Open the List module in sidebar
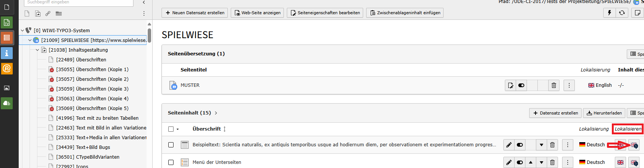This screenshot has height=168, width=644. point(7,38)
